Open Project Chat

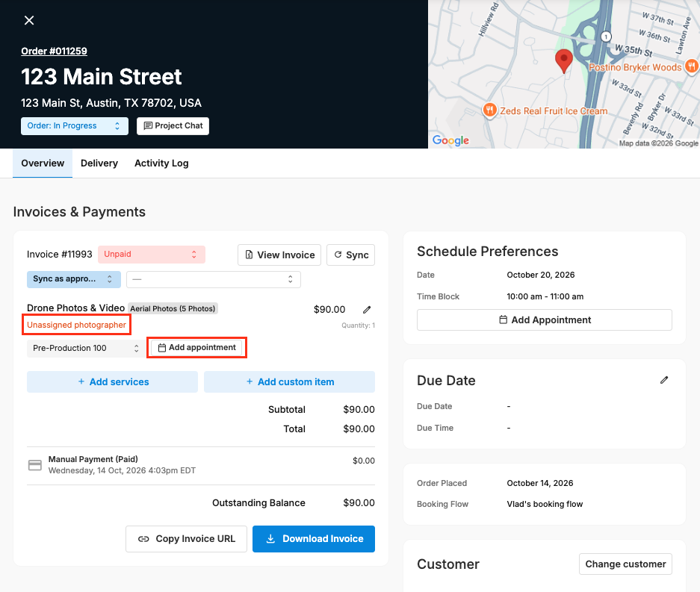coord(173,126)
